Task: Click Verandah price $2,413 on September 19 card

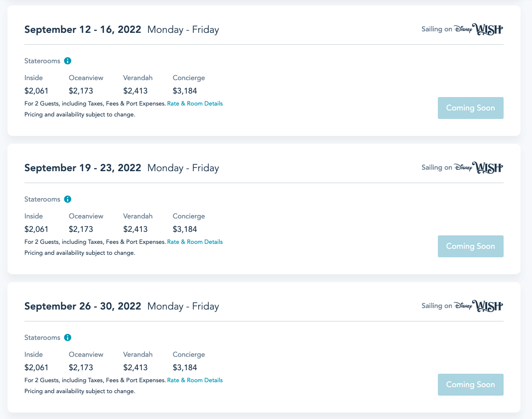Action: [x=135, y=229]
